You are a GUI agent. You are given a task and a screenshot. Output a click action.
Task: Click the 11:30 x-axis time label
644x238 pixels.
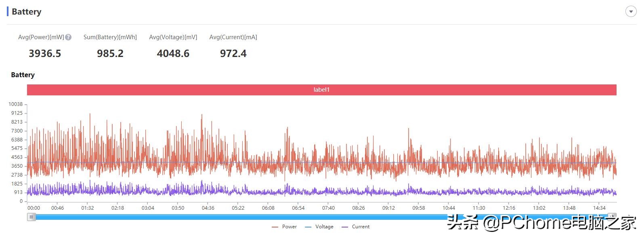(x=479, y=208)
